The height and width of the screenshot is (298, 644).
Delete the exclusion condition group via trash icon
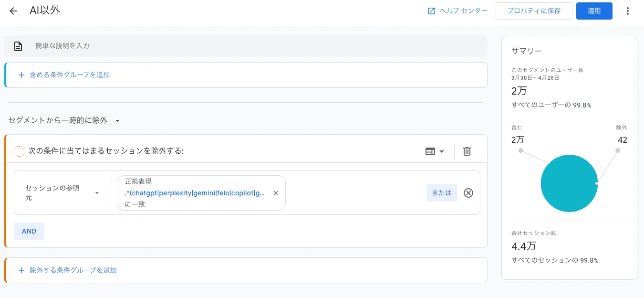pyautogui.click(x=467, y=151)
